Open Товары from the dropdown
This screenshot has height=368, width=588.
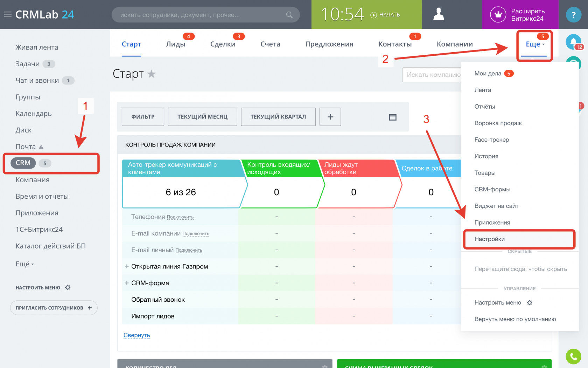(485, 173)
